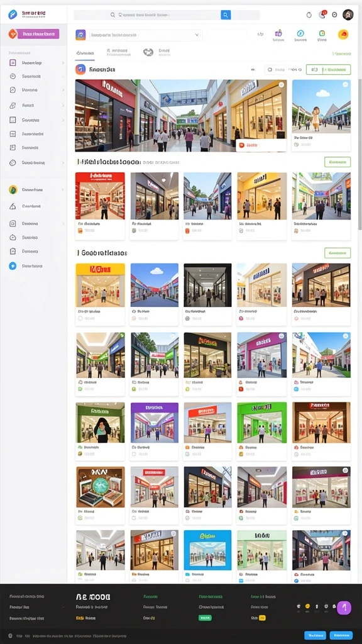Switch to the tab with the cloud icon

click(x=156, y=52)
